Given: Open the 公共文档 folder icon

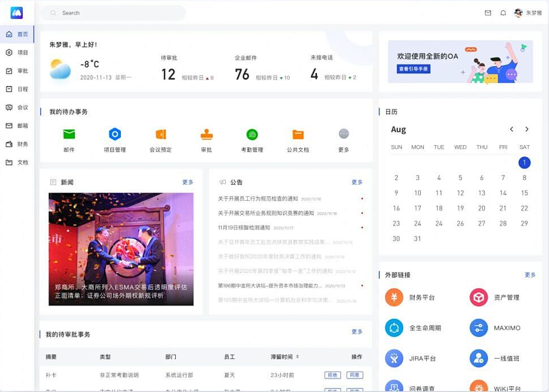Looking at the screenshot, I should click(298, 134).
